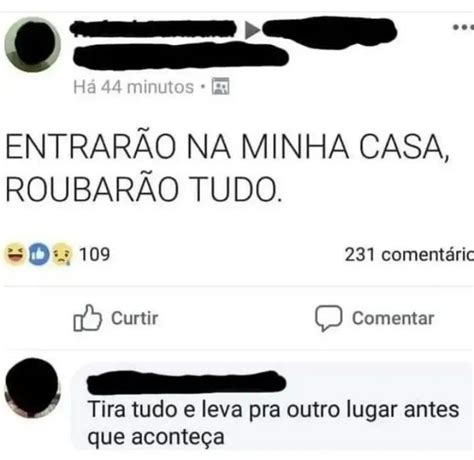
Task: Click the blue Like reaction icon
Action: [x=39, y=254]
